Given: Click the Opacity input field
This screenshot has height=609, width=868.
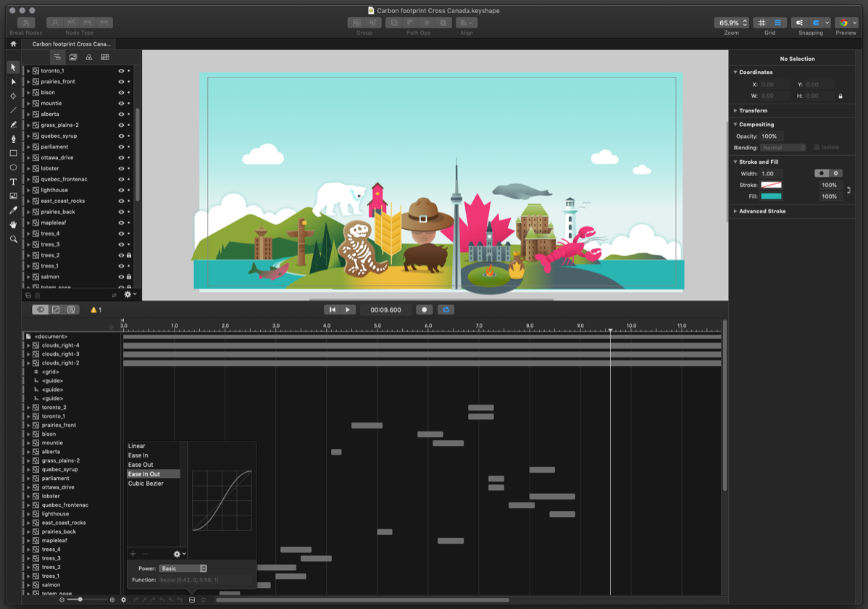Looking at the screenshot, I should click(x=771, y=136).
